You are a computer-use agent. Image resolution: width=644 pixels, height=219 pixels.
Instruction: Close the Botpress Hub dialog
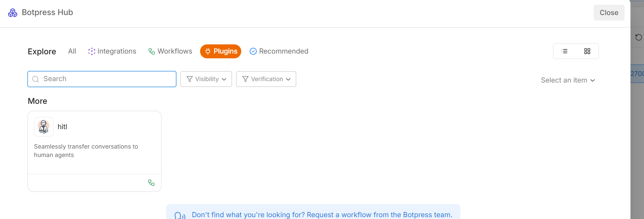[609, 13]
